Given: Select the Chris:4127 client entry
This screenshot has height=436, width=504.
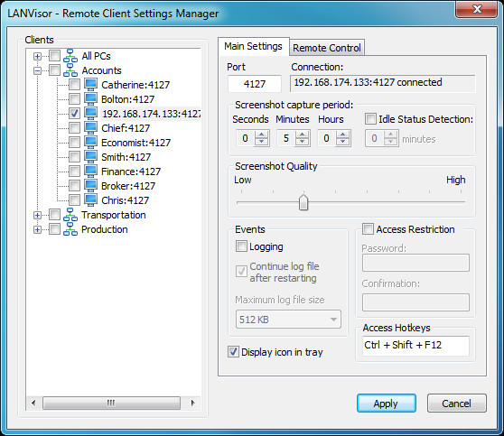Looking at the screenshot, I should tap(125, 200).
